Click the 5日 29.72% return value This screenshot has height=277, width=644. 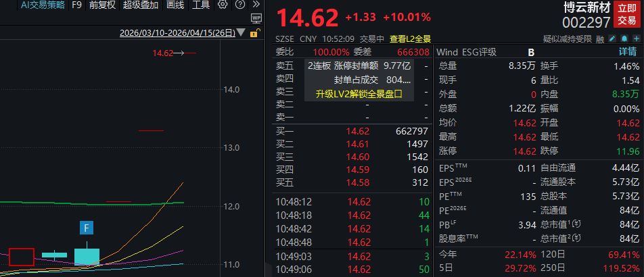click(520, 268)
